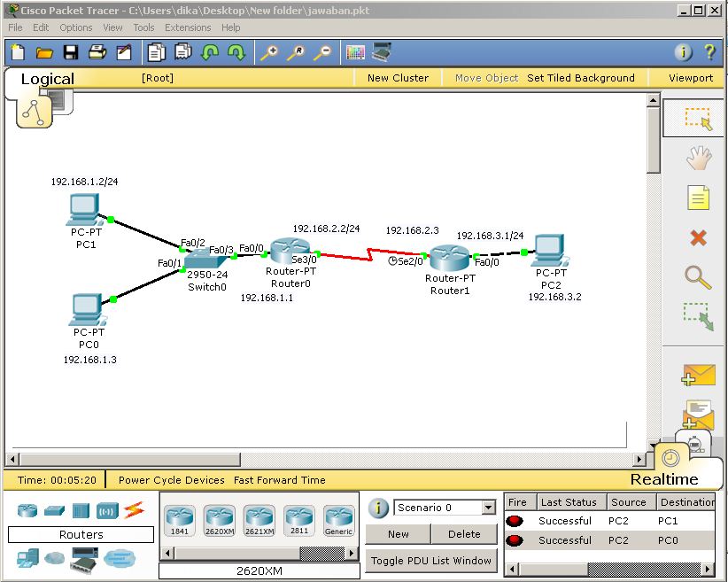This screenshot has width=728, height=582.
Task: Click Fast Forward Time
Action: coord(280,480)
